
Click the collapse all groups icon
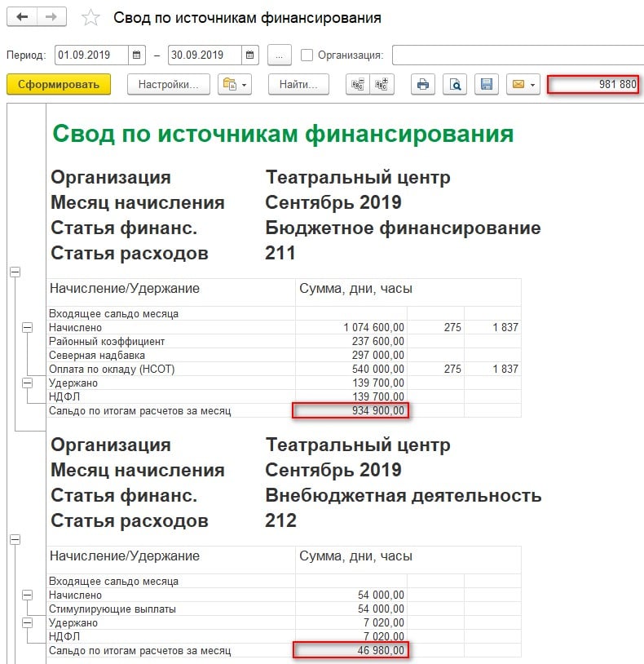356,84
